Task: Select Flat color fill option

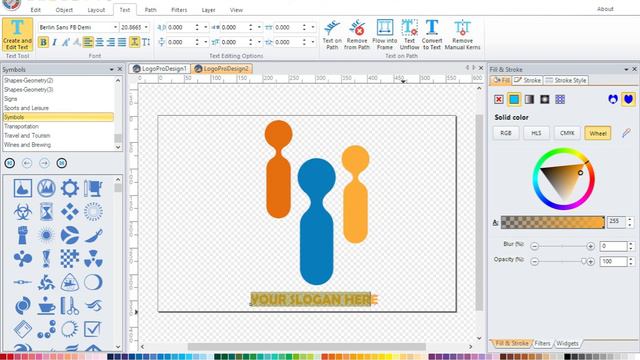Action: point(514,99)
